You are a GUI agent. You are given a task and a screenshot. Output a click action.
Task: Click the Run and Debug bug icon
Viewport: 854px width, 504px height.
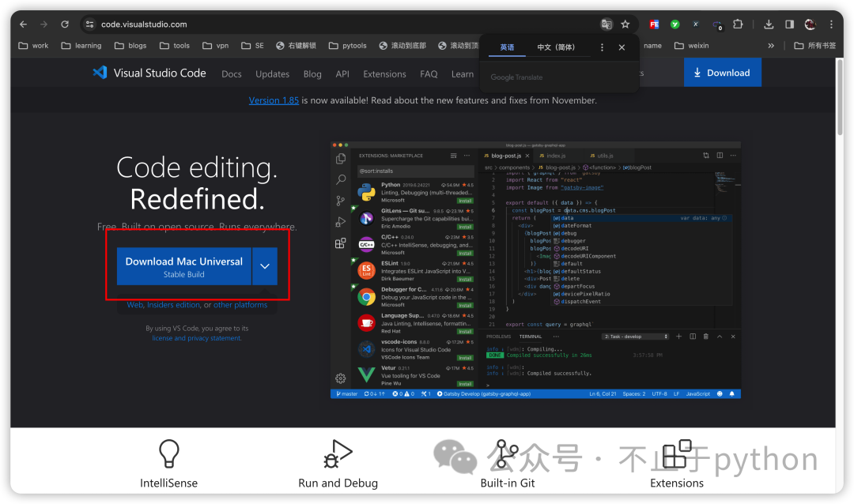[x=338, y=453]
